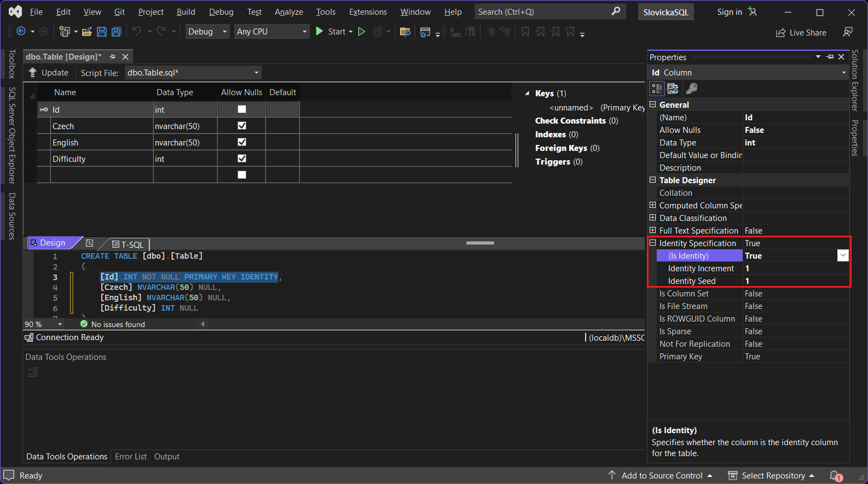
Task: Click the Property Pages wrench icon
Action: coord(692,89)
